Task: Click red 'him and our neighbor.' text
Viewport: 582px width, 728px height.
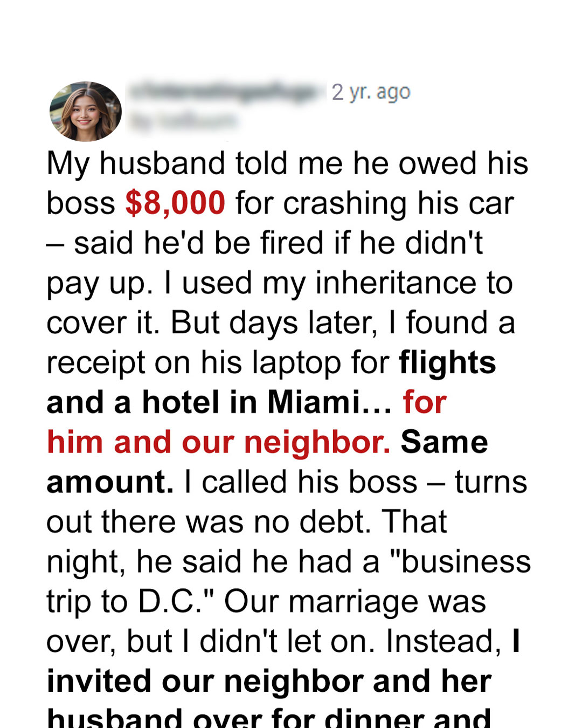Action: pyautogui.click(x=219, y=442)
